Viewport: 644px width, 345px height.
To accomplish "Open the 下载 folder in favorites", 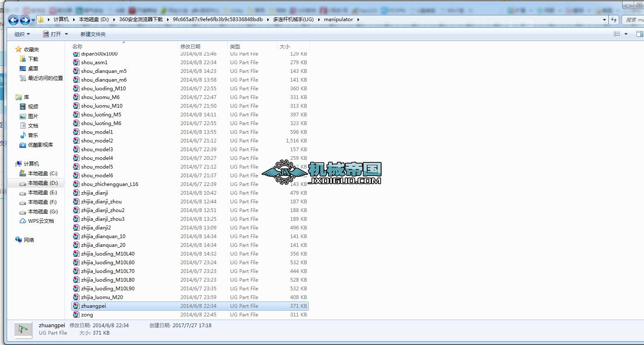I will pos(33,59).
